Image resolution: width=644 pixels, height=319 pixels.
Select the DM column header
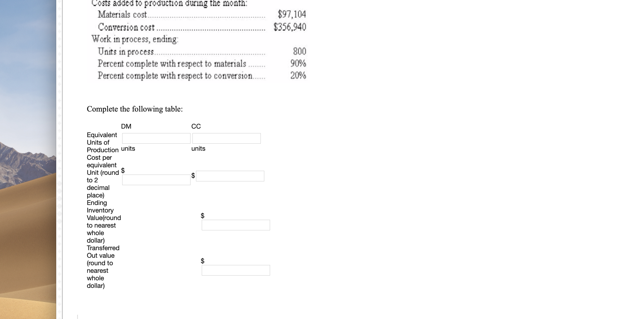tap(126, 126)
